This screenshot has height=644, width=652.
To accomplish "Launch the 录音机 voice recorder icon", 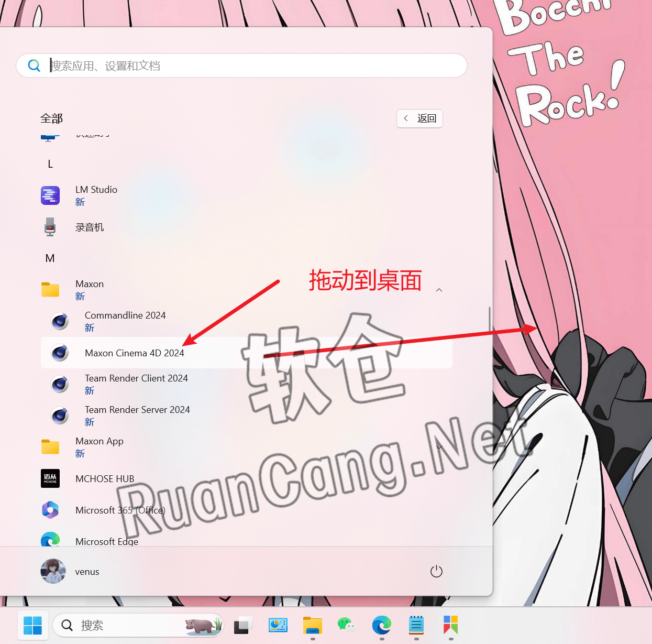I will tap(50, 227).
